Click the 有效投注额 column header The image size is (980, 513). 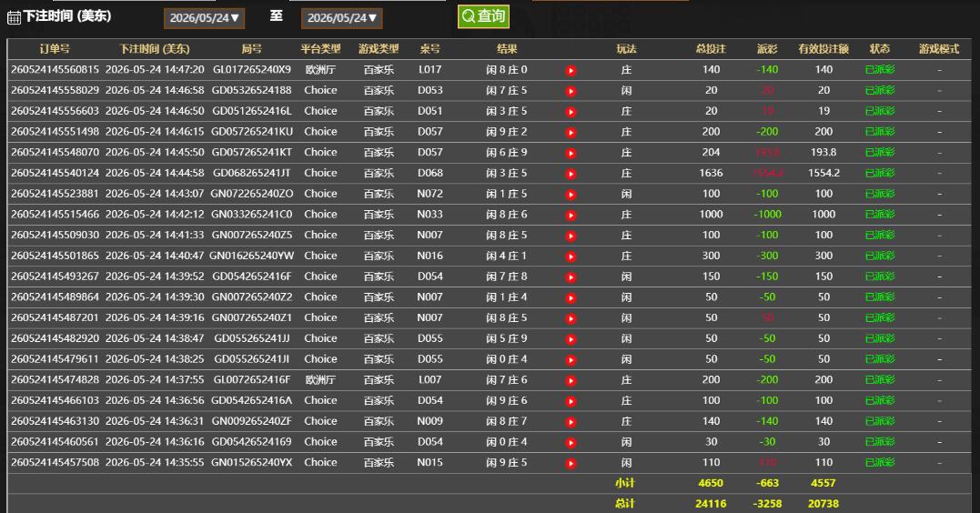click(x=823, y=49)
